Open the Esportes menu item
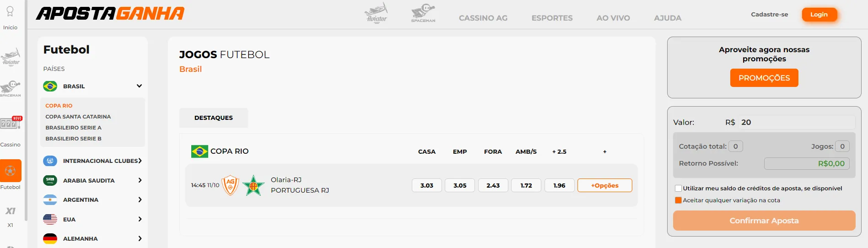Image resolution: width=868 pixels, height=248 pixels. pos(552,18)
